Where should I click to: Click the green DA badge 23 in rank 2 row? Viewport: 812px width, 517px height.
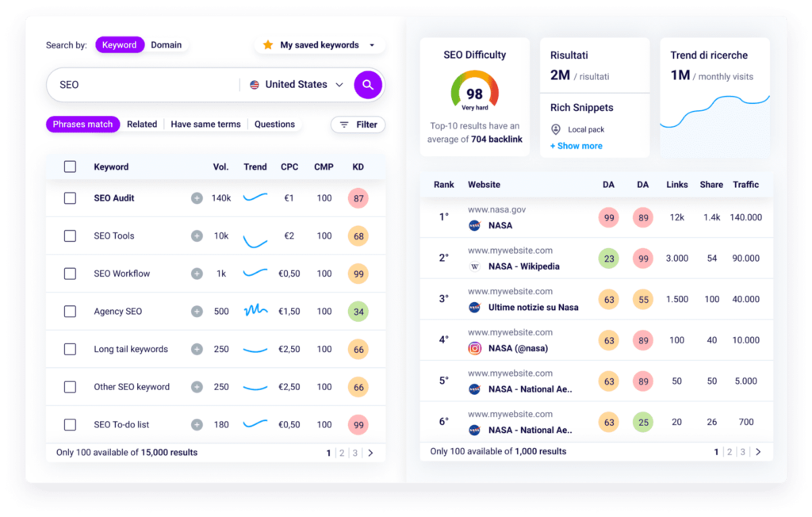click(x=609, y=258)
